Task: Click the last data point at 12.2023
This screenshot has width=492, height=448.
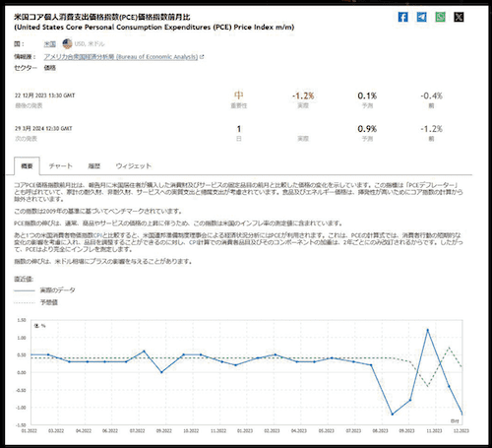Action: point(462,414)
